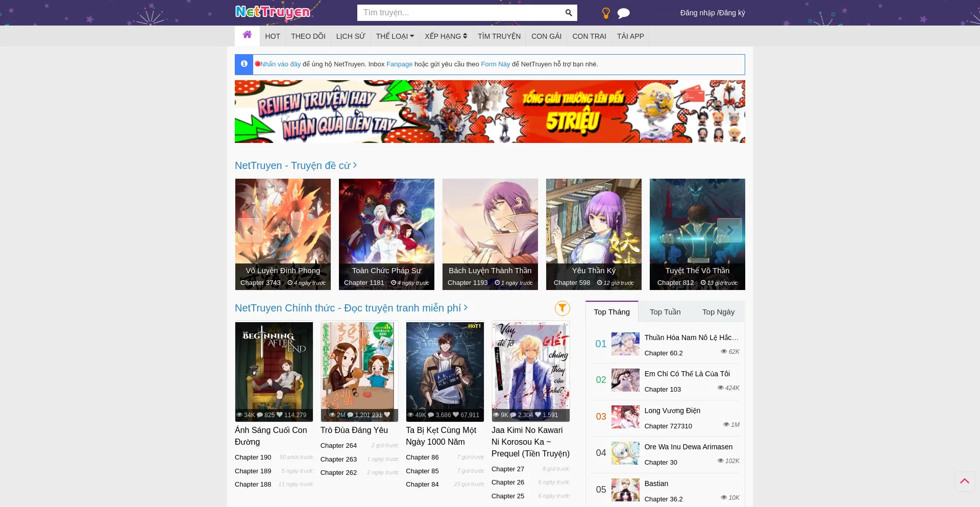Open Chapter 25 of Jaa Kimi No Kawari
This screenshot has height=507, width=980.
[508, 496]
